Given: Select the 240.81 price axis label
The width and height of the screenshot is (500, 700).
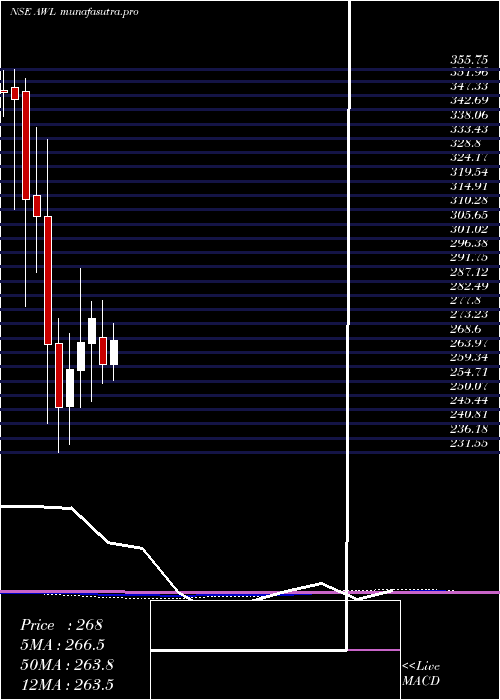Looking at the screenshot, I should 469,415.
